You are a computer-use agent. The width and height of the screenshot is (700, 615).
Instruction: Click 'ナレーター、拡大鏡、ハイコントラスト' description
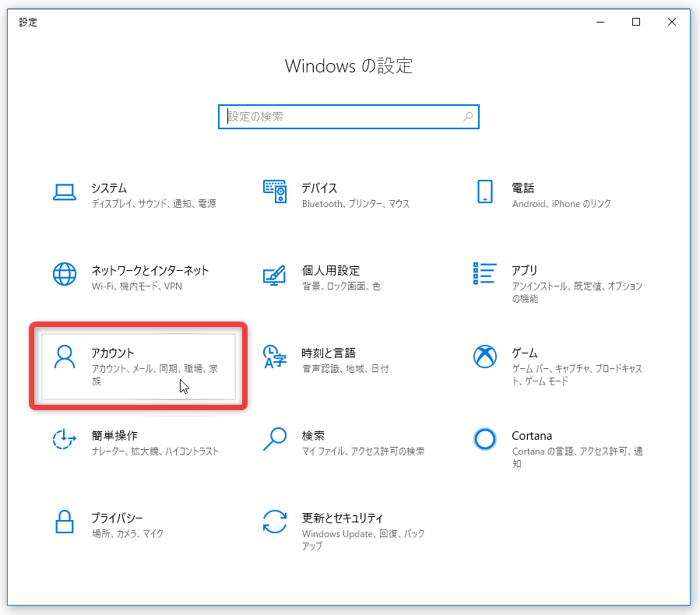coord(155,452)
